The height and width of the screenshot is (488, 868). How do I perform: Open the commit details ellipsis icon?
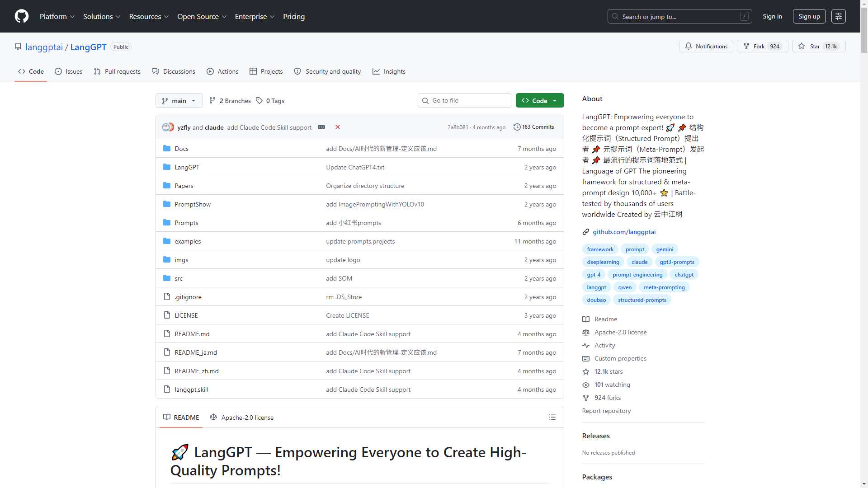tap(321, 127)
